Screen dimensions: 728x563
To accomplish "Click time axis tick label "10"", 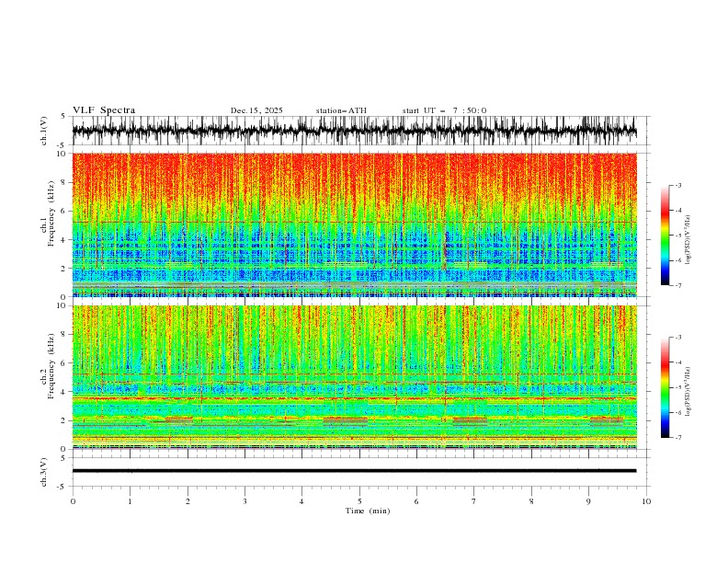I will click(646, 501).
